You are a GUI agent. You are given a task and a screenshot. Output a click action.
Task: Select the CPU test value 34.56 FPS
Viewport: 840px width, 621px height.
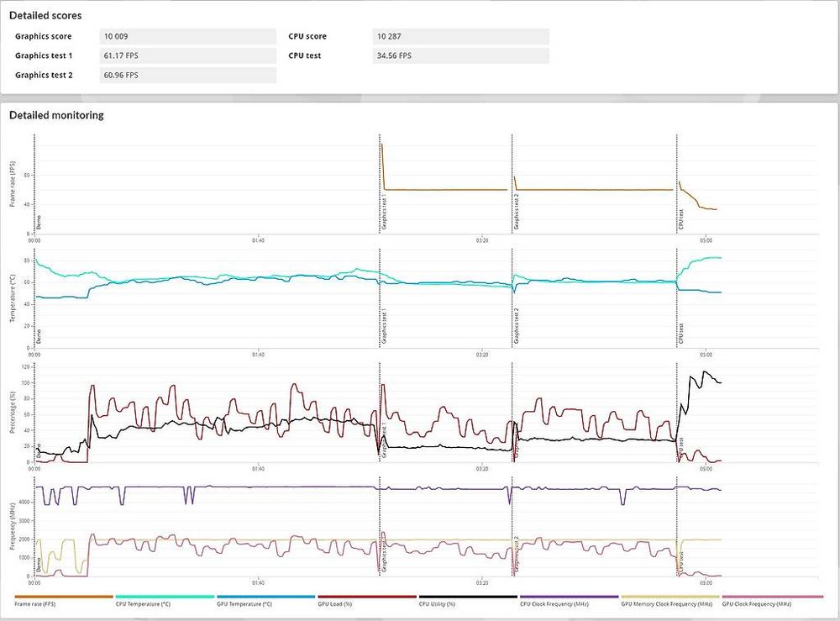[460, 55]
